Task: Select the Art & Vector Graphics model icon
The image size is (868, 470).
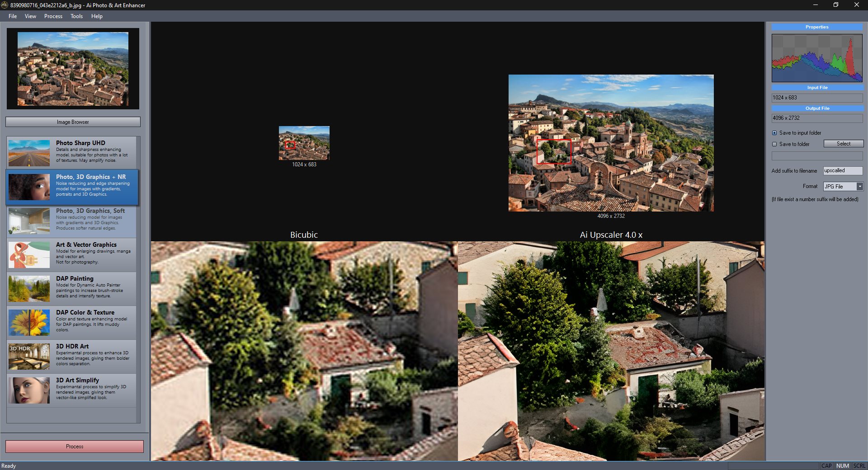Action: tap(29, 254)
